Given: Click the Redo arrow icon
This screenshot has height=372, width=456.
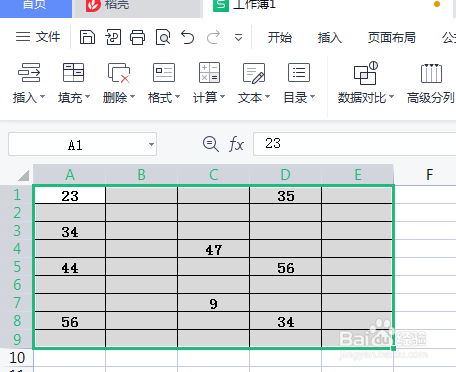Looking at the screenshot, I should 213,37.
